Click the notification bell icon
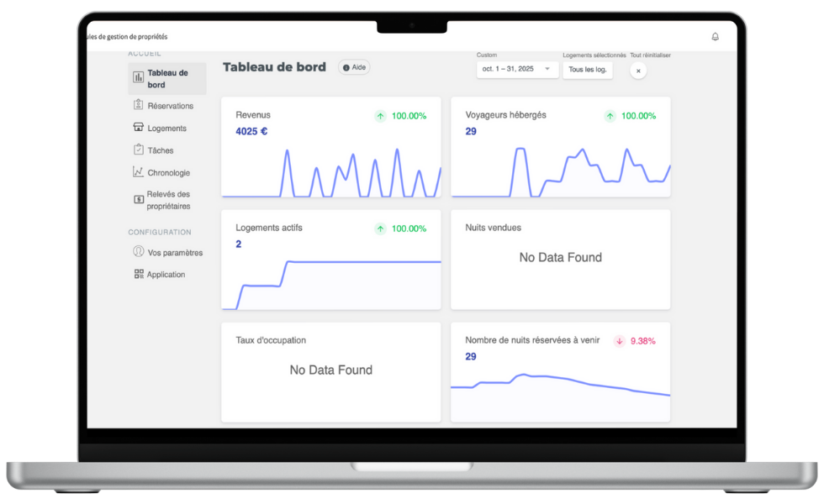824x504 pixels. tap(715, 37)
